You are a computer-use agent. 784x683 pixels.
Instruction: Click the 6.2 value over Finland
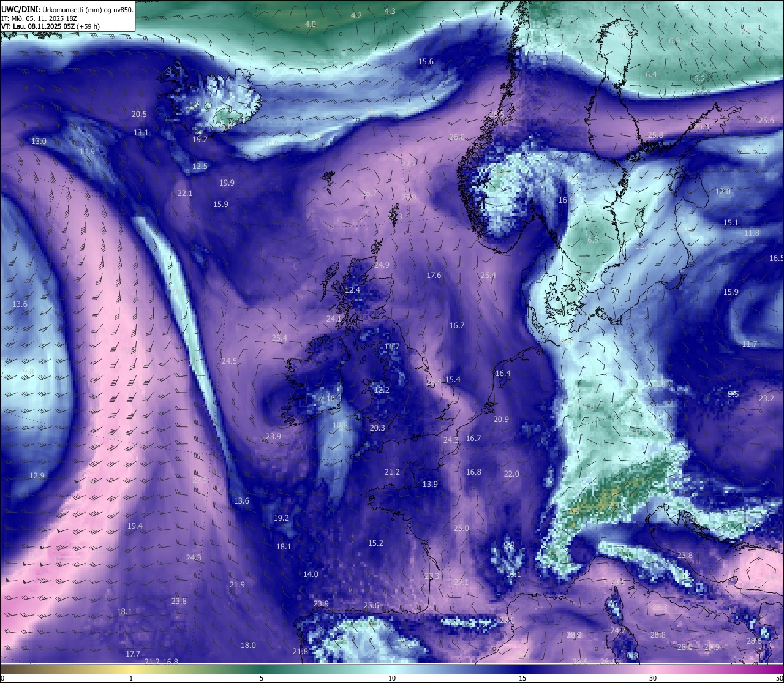point(699,79)
